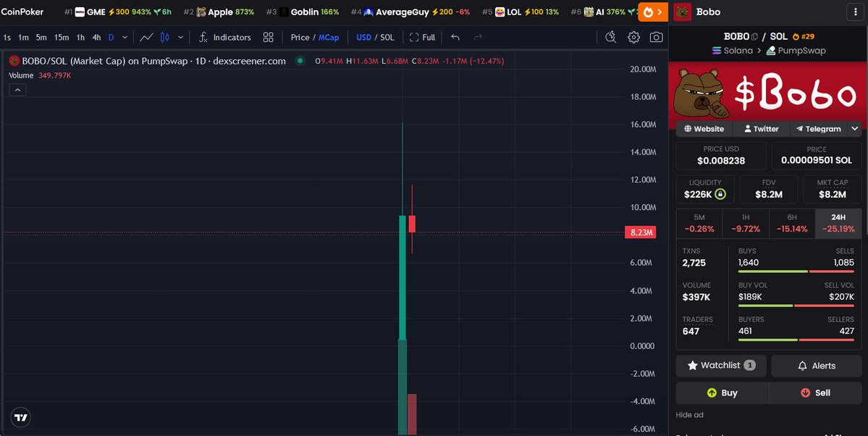Select the 6H stats tab
Screen dimensions: 868x436
(x=792, y=223)
